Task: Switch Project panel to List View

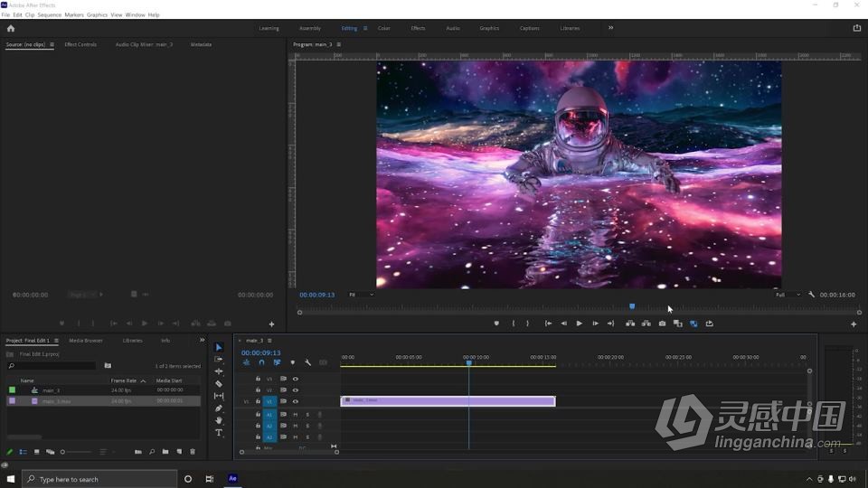Action: coord(24,452)
